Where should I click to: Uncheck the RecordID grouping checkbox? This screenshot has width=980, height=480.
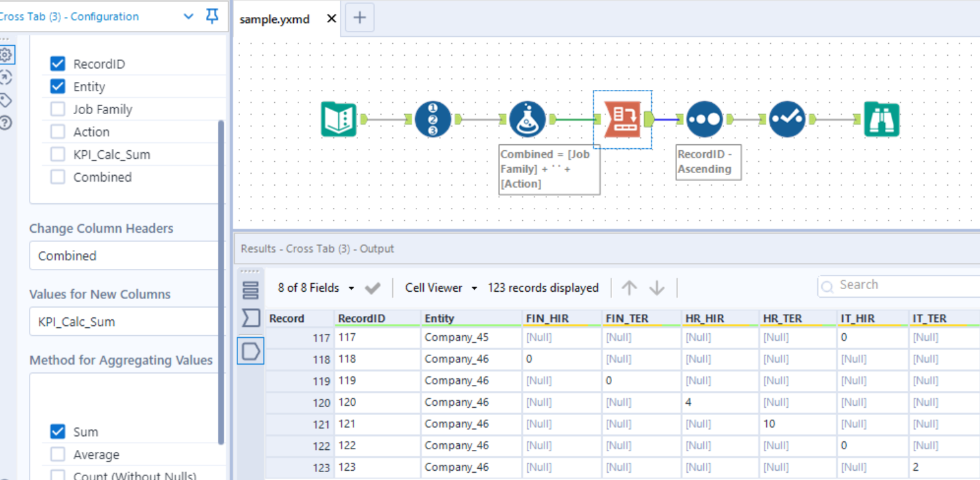tap(58, 64)
